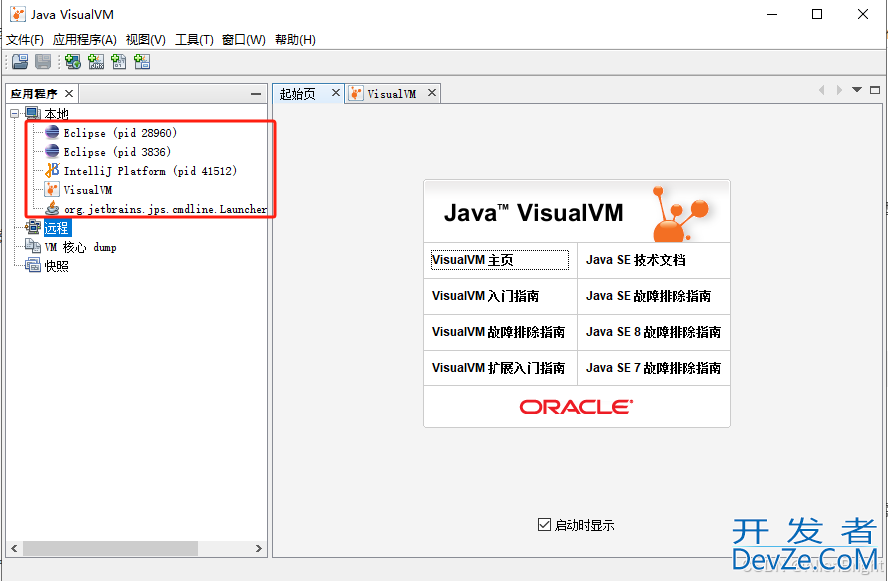This screenshot has width=888, height=581.
Task: Click Add Application Snapshot toolbar icon
Action: click(x=142, y=62)
